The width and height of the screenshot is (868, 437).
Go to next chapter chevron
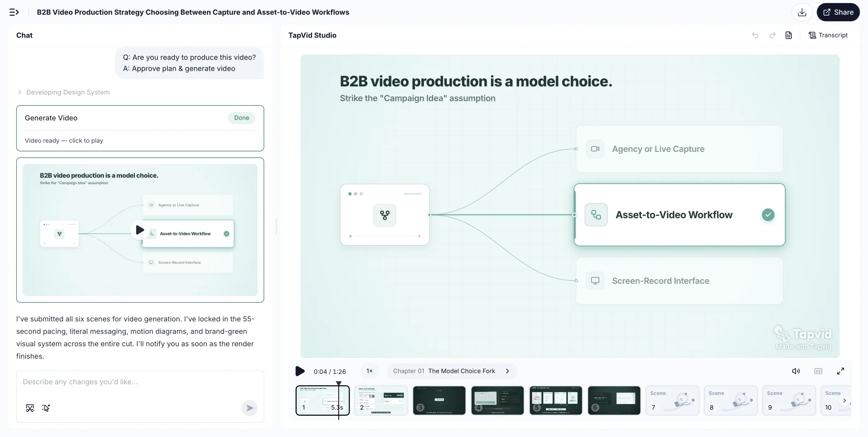tap(507, 371)
